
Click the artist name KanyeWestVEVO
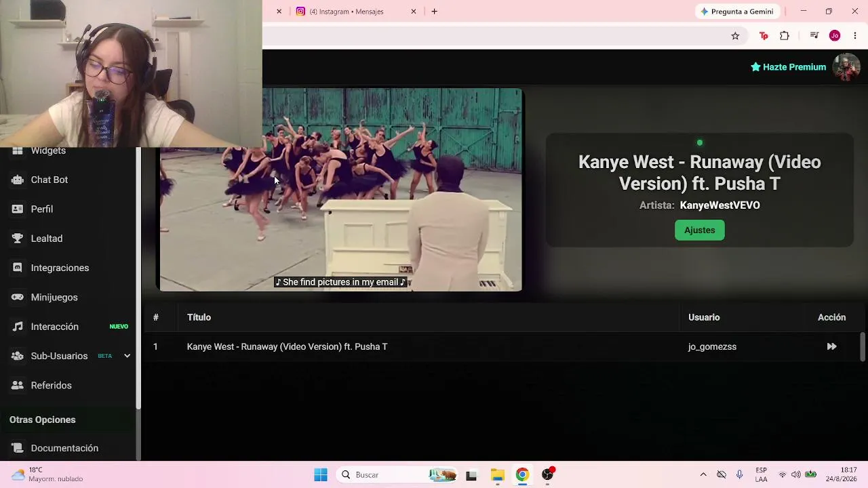[x=719, y=205]
